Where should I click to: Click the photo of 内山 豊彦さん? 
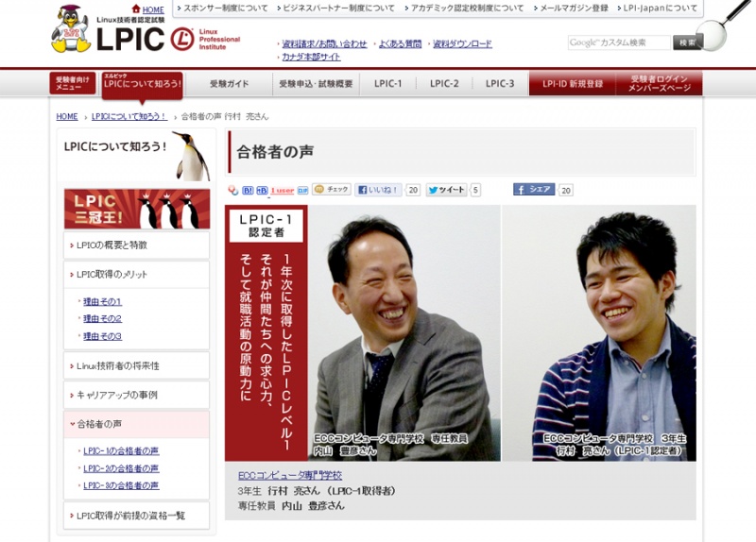click(x=404, y=333)
